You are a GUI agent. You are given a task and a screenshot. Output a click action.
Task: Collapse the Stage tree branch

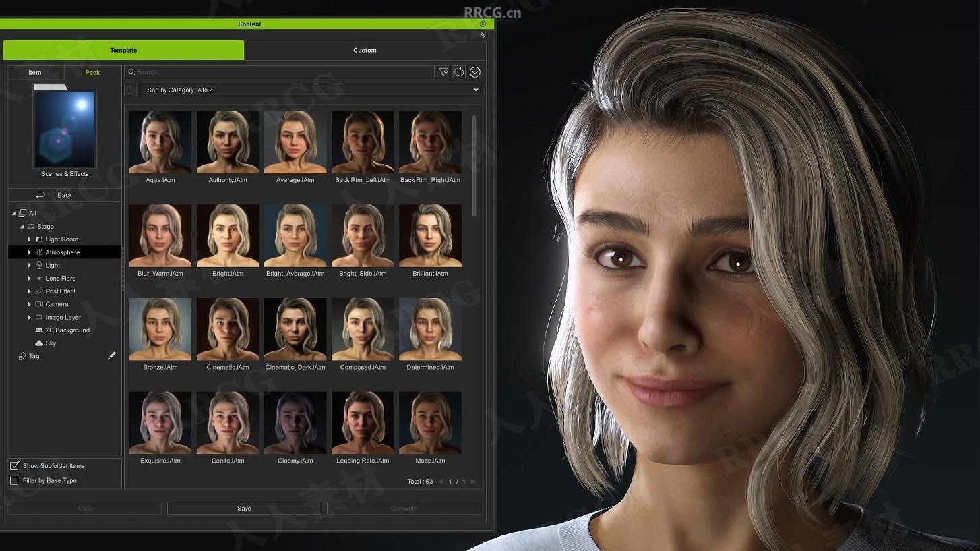[22, 226]
